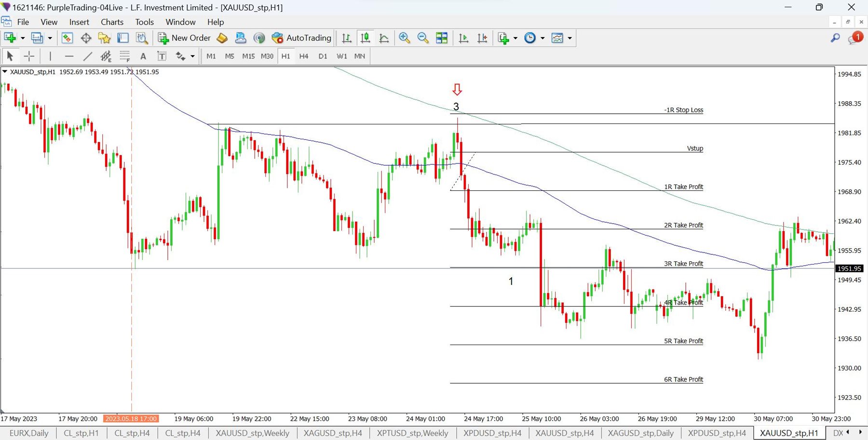The image size is (868, 440).
Task: Click the New Order button
Action: (184, 38)
